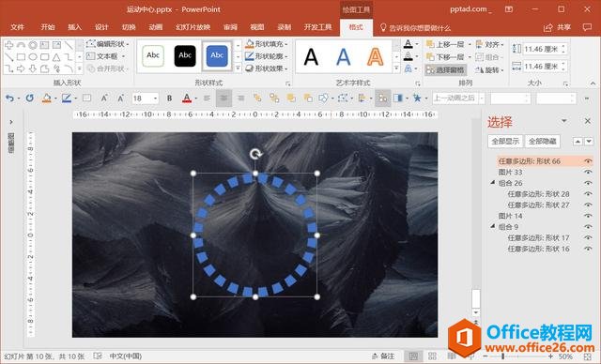
Task: Collapse the 组合 9 group
Action: click(x=492, y=227)
